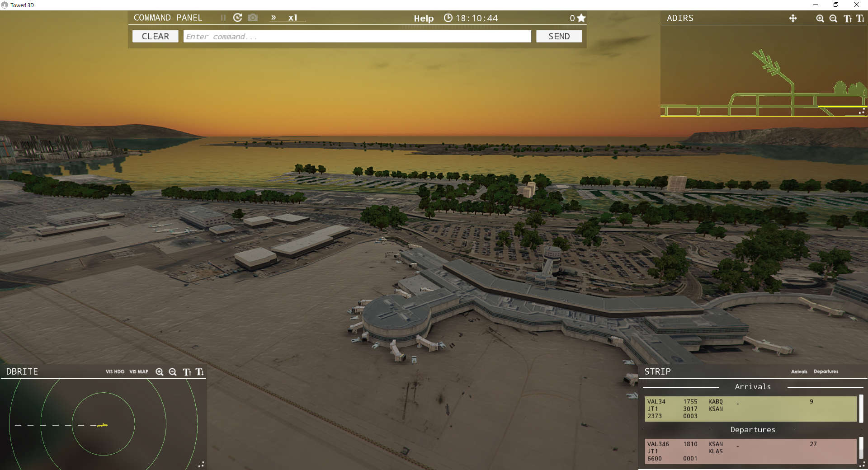Open the simulation speed x1 selector

(x=293, y=18)
